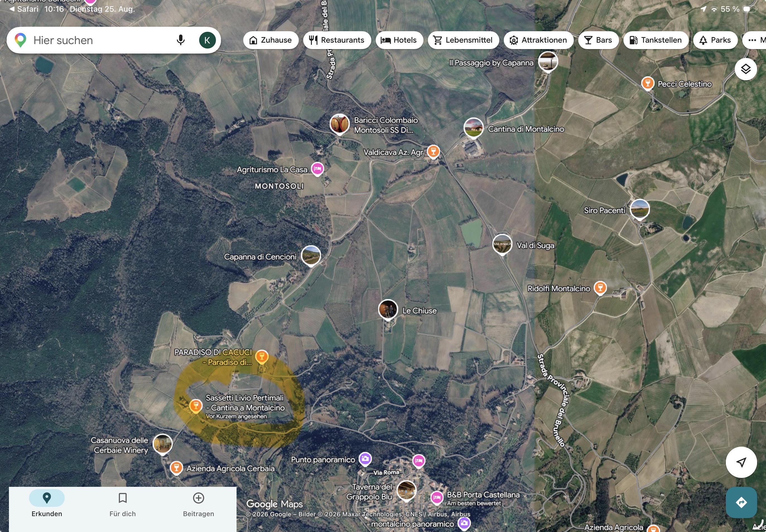This screenshot has width=766, height=532.
Task: Tap the Punto panoramico label
Action: [x=323, y=460]
